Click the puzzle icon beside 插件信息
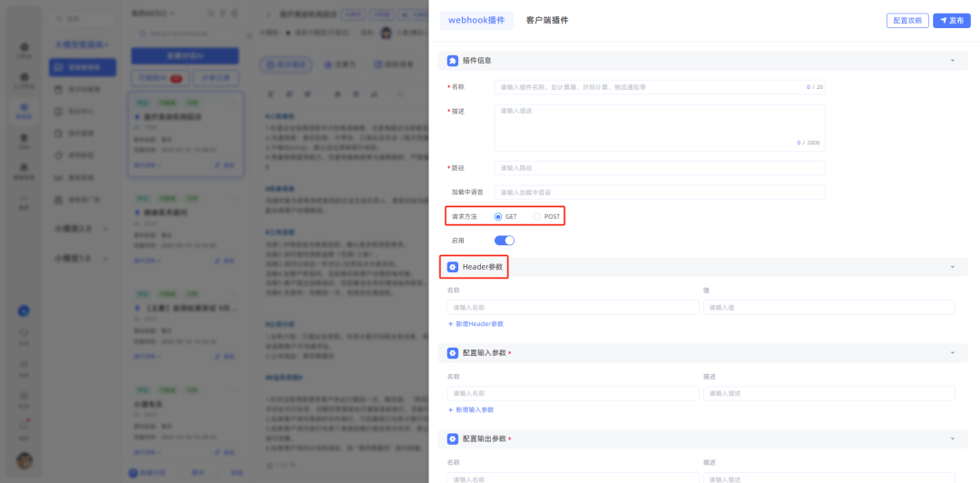 453,61
